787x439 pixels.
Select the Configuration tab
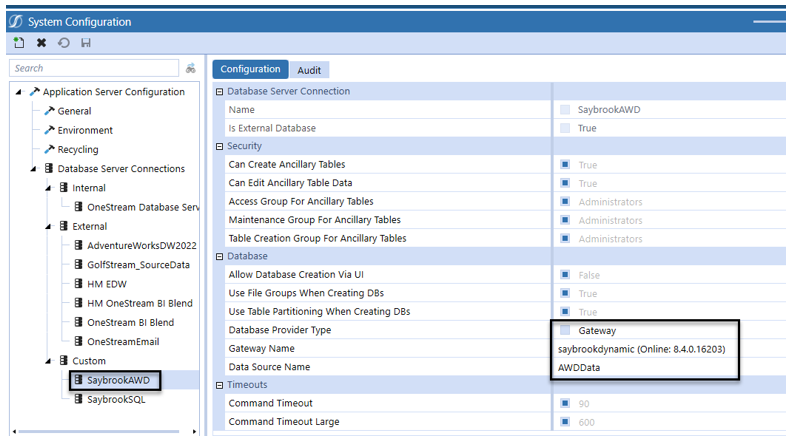click(250, 69)
